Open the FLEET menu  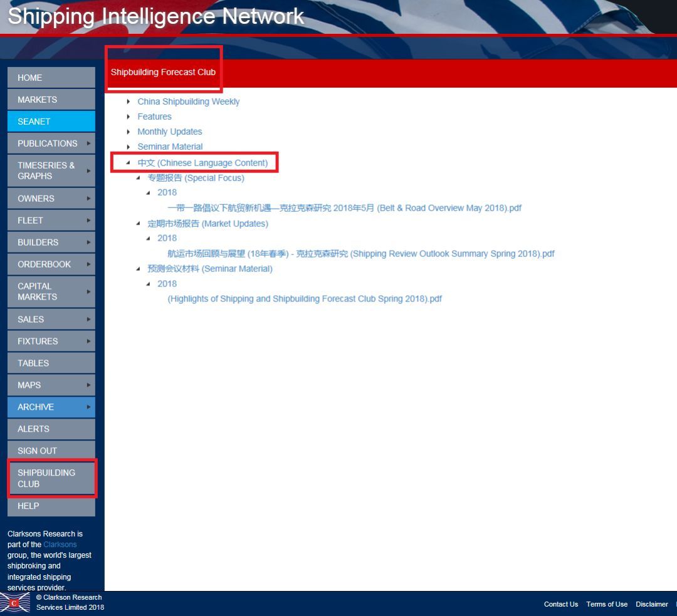tap(51, 221)
